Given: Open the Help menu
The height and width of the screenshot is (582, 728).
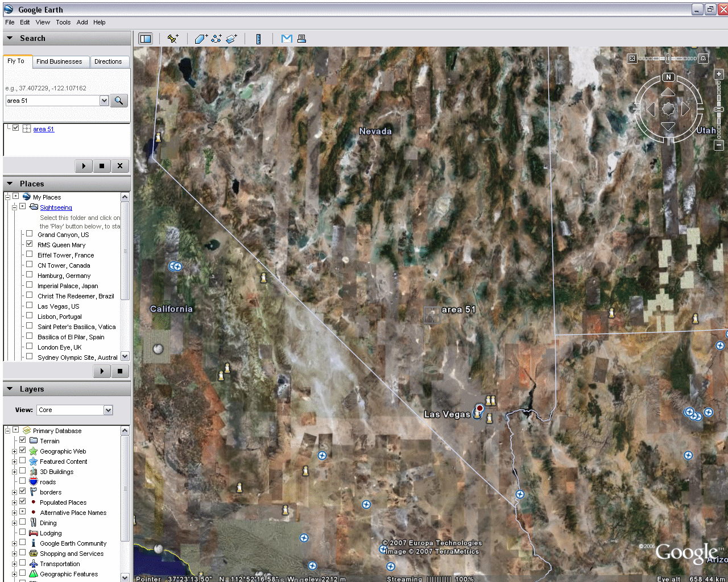Looking at the screenshot, I should coord(100,22).
